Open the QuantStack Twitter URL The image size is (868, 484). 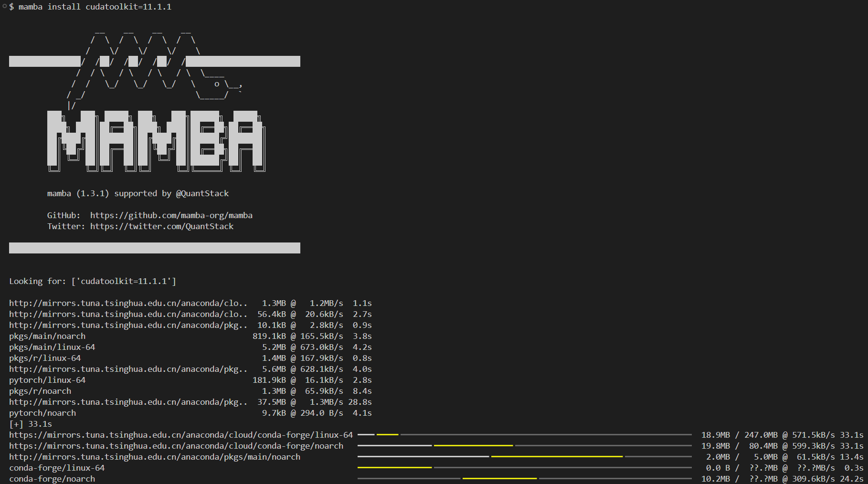coord(162,226)
